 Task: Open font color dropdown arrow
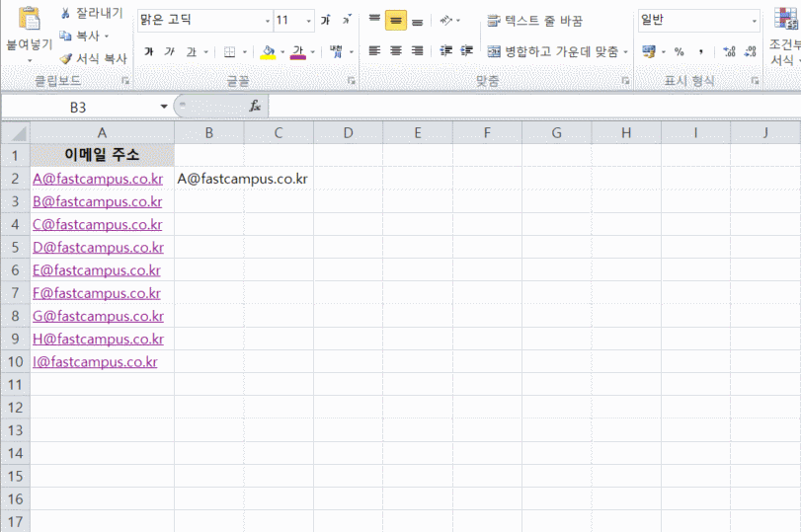tap(313, 52)
